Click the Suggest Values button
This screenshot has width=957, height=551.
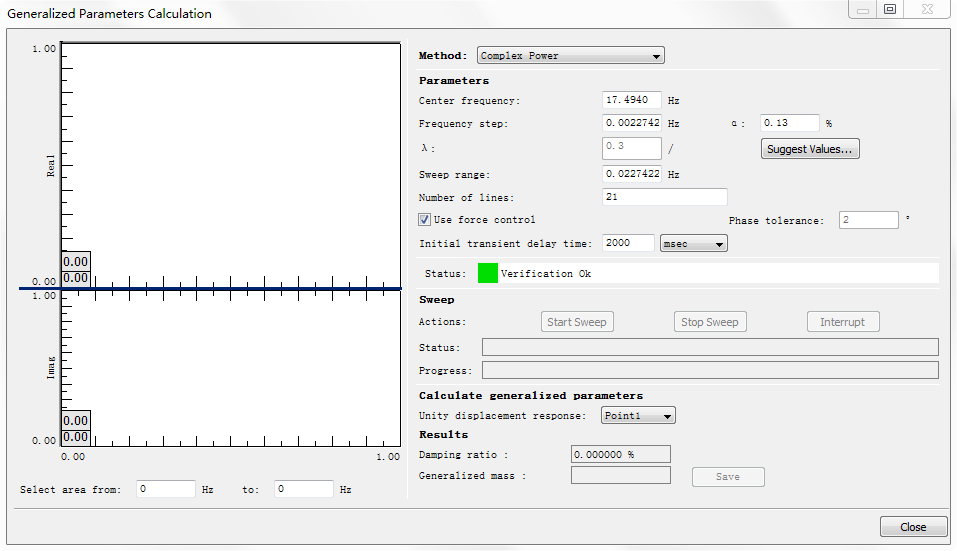coord(810,149)
